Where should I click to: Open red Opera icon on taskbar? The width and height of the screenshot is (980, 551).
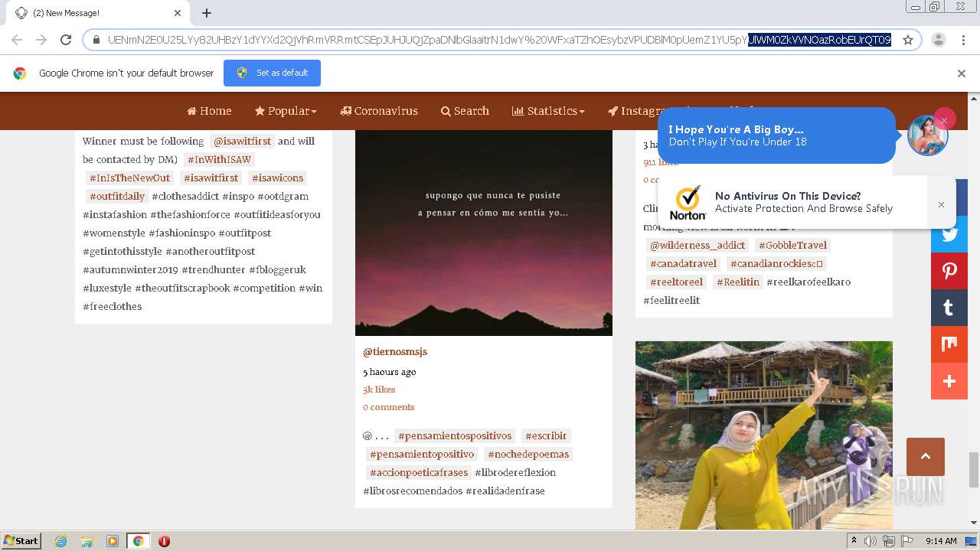pyautogui.click(x=164, y=541)
